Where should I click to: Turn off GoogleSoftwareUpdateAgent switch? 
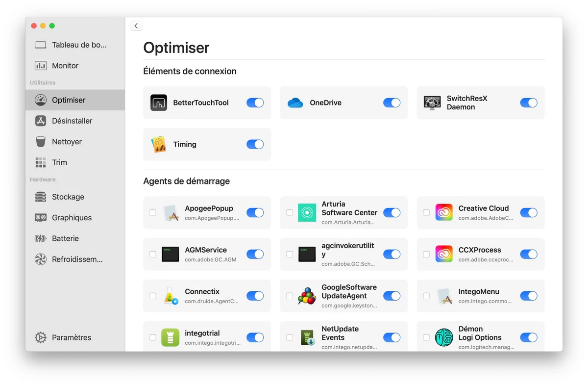tap(392, 296)
